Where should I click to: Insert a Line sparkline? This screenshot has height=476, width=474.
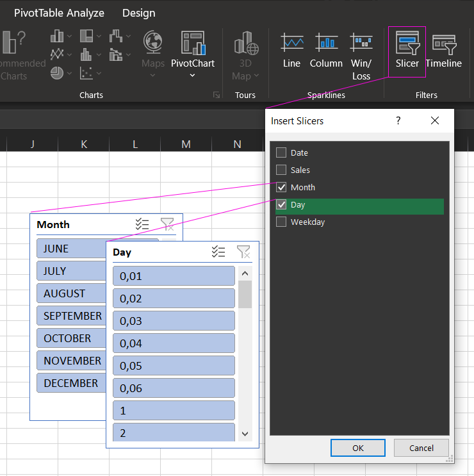click(291, 51)
